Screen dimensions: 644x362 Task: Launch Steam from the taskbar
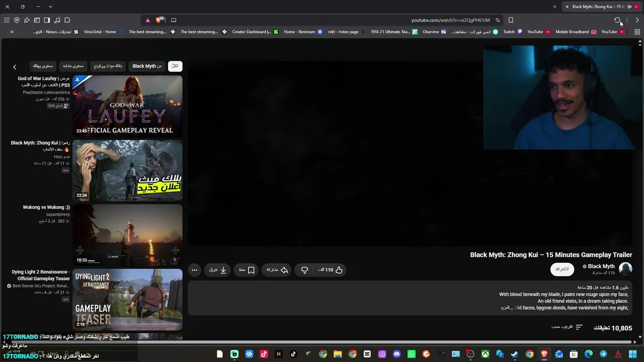click(x=514, y=354)
